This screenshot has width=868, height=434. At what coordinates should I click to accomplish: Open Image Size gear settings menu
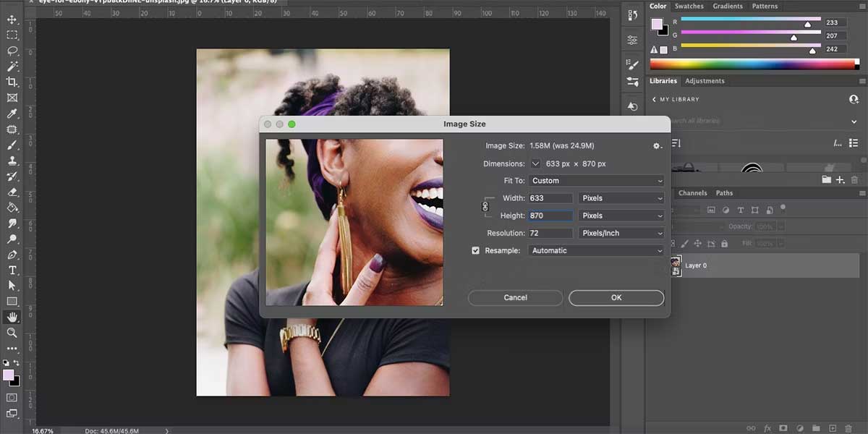(657, 146)
